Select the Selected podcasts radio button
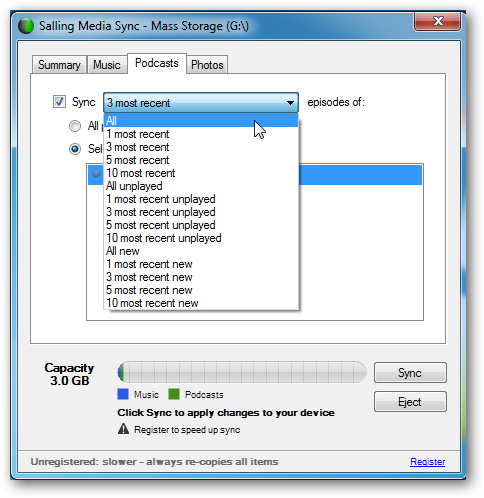The width and height of the screenshot is (484, 498). (x=75, y=149)
